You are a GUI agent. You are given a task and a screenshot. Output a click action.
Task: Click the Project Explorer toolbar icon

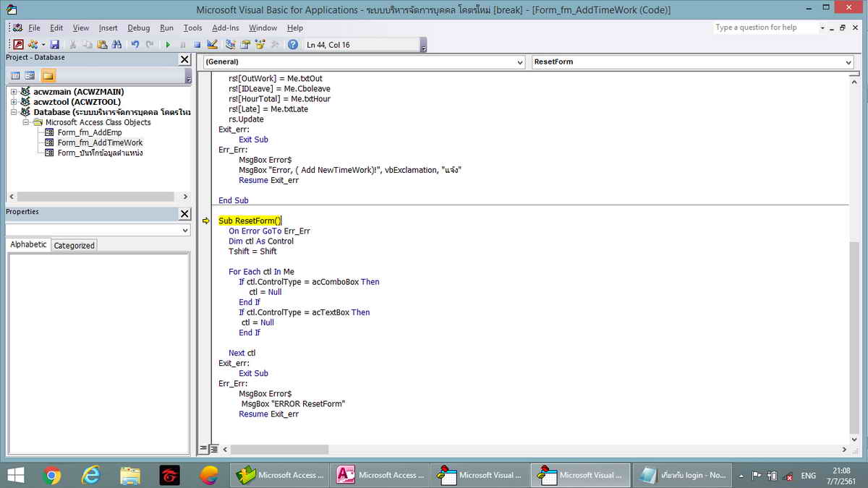click(x=230, y=45)
